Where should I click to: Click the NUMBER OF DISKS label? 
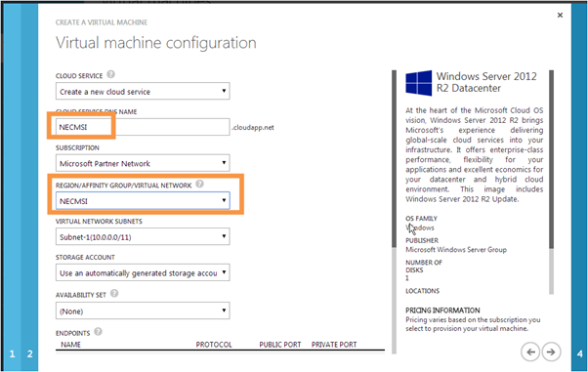(424, 266)
